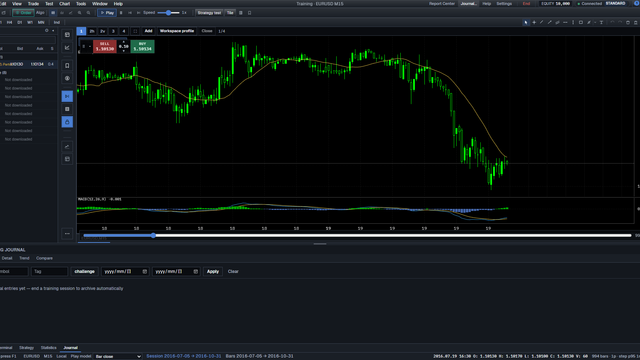Viewport: 640px width, 360px height.
Task: Click the highlighted skip-to-end sidebar icon
Action: [67, 96]
